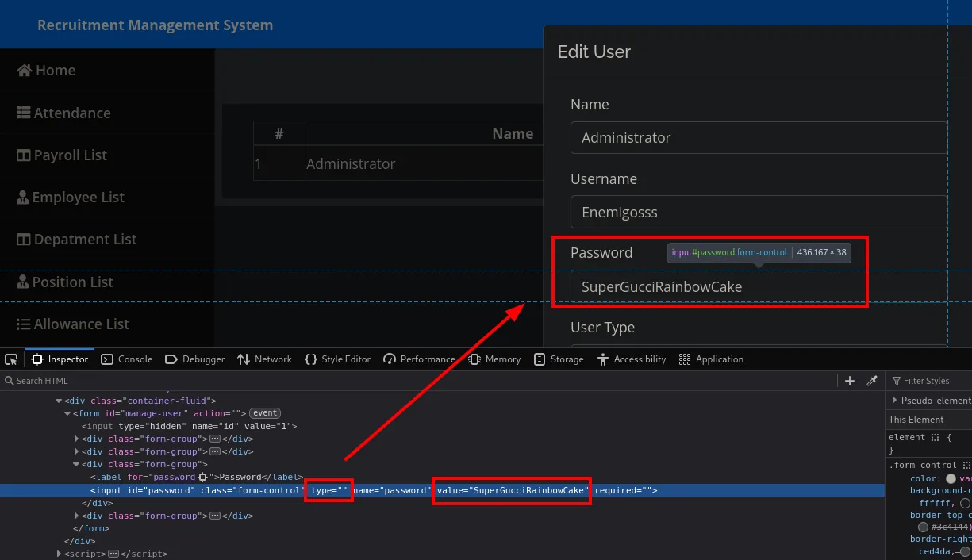The height and width of the screenshot is (560, 972).
Task: Switch to the Console tab
Action: pyautogui.click(x=127, y=359)
